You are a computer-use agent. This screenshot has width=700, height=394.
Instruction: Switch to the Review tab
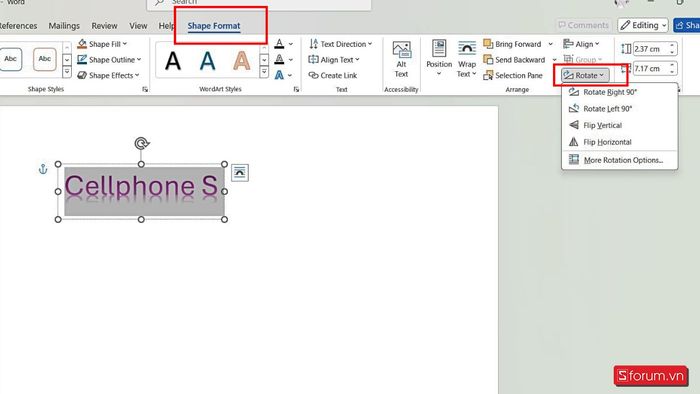click(x=104, y=25)
